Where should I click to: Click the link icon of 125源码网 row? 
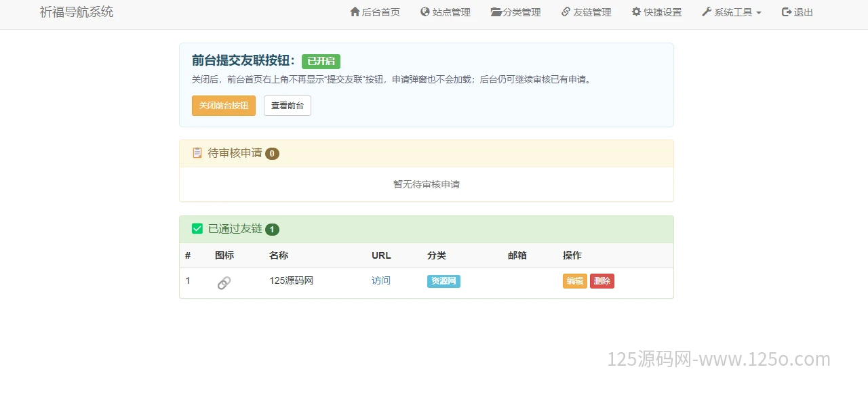tap(224, 283)
